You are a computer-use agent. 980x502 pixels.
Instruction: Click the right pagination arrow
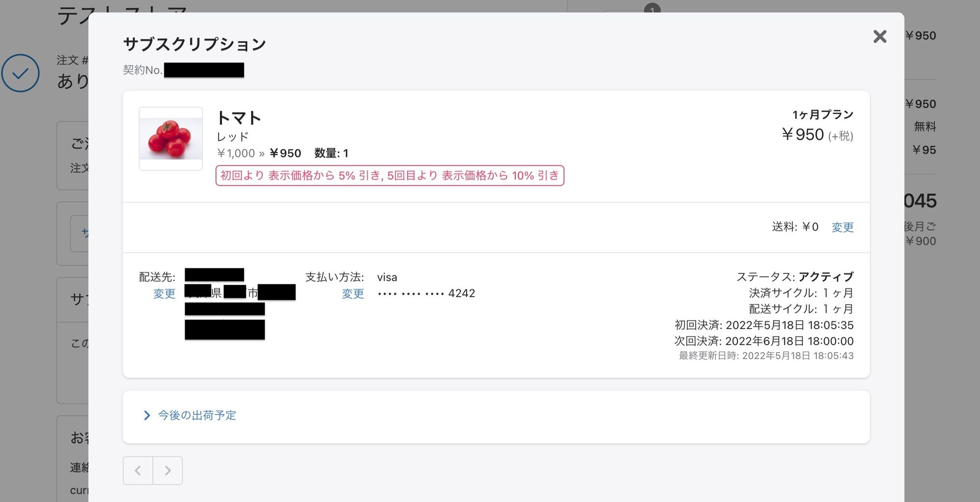[168, 470]
